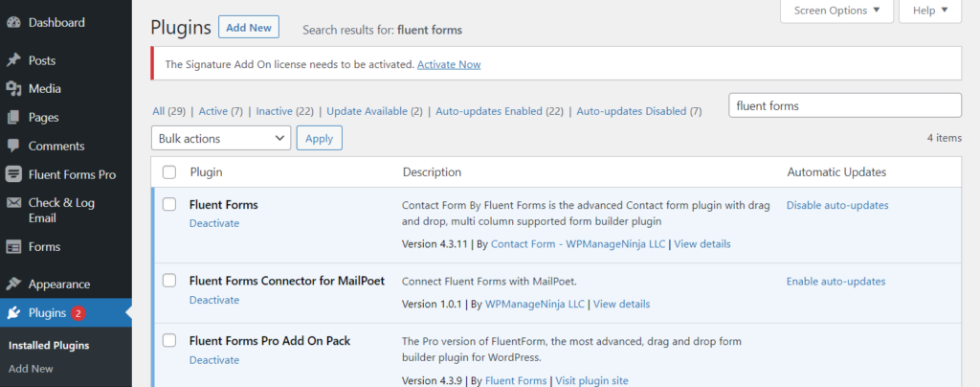Click the Add New button beside Plugins heading

tap(249, 28)
